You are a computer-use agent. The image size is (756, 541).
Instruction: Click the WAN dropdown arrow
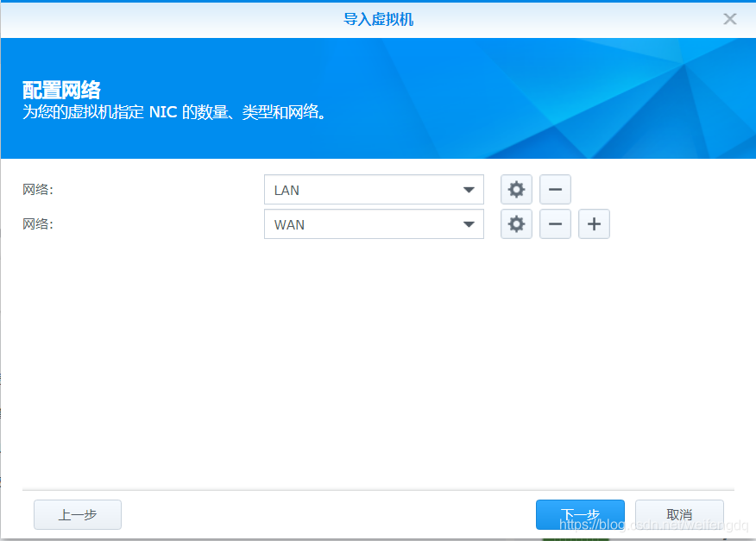[x=469, y=223]
